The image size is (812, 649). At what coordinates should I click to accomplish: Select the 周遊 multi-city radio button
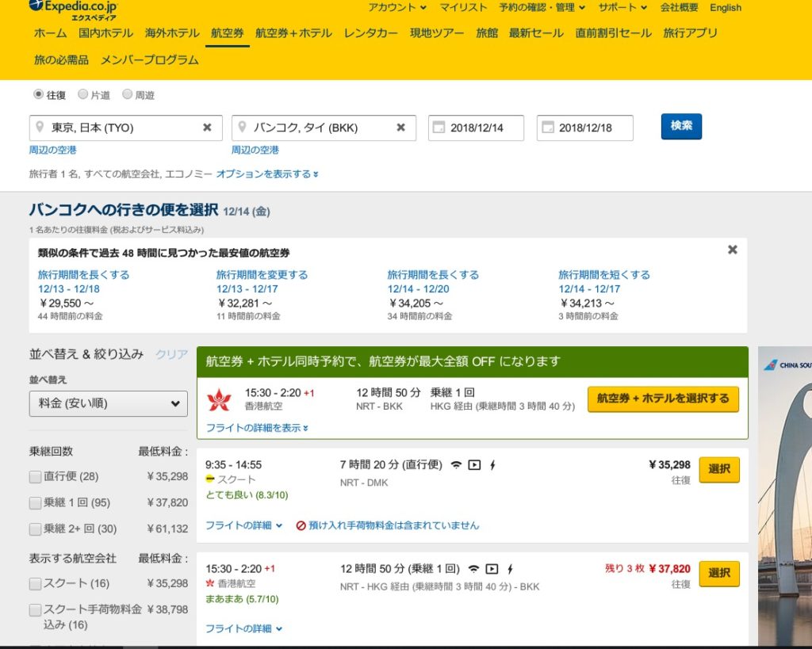coord(128,94)
